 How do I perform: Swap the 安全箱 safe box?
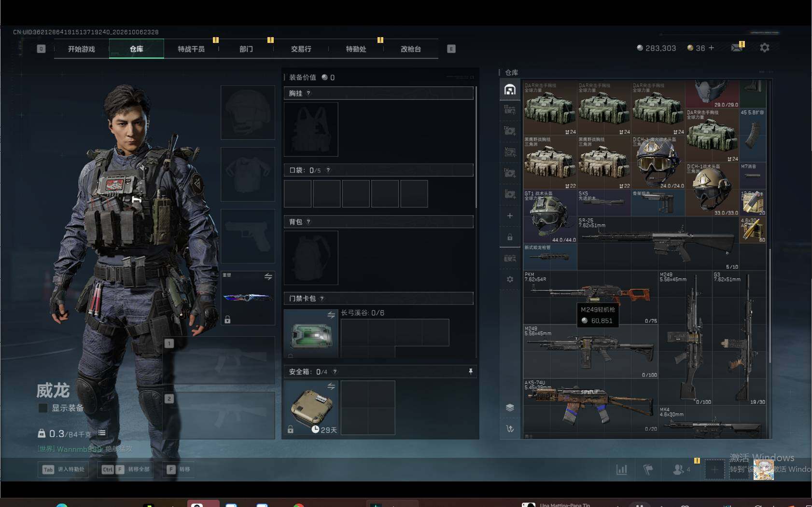(x=331, y=386)
